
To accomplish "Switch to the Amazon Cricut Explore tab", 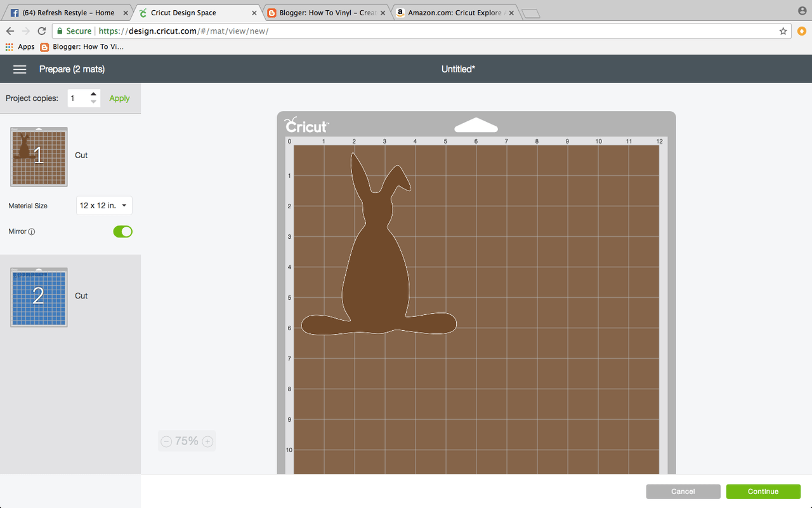I will coord(453,13).
